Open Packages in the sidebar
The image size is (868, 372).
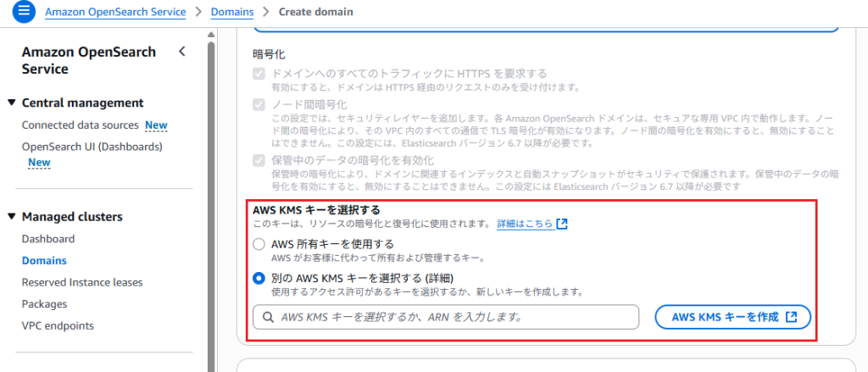44,304
